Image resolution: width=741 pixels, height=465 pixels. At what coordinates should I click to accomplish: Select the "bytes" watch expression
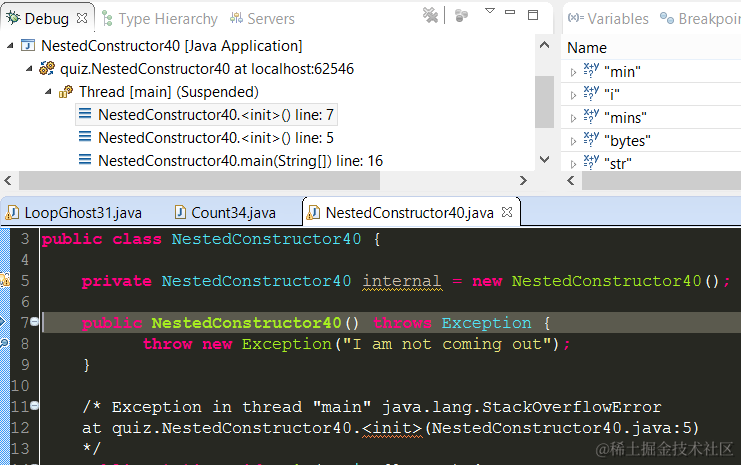coord(627,141)
